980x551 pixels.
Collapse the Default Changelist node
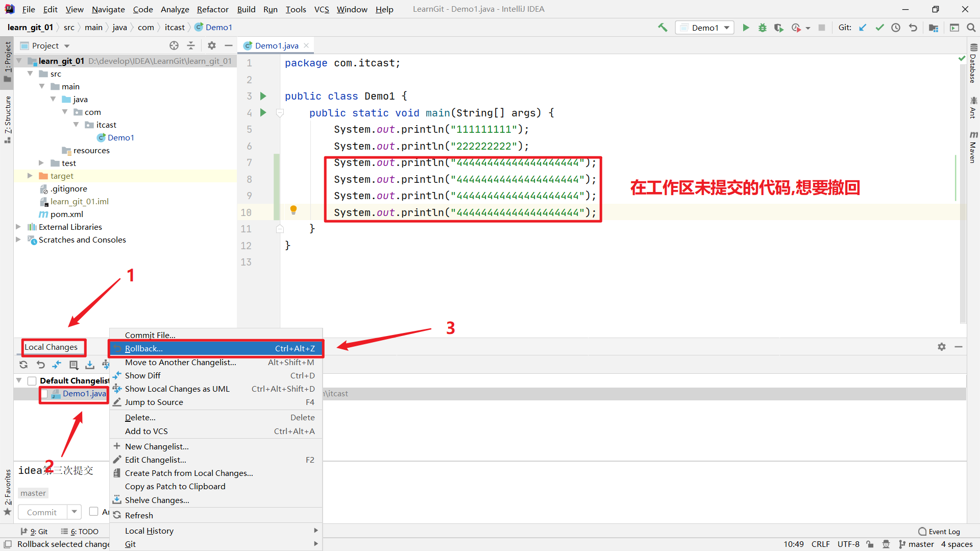19,380
